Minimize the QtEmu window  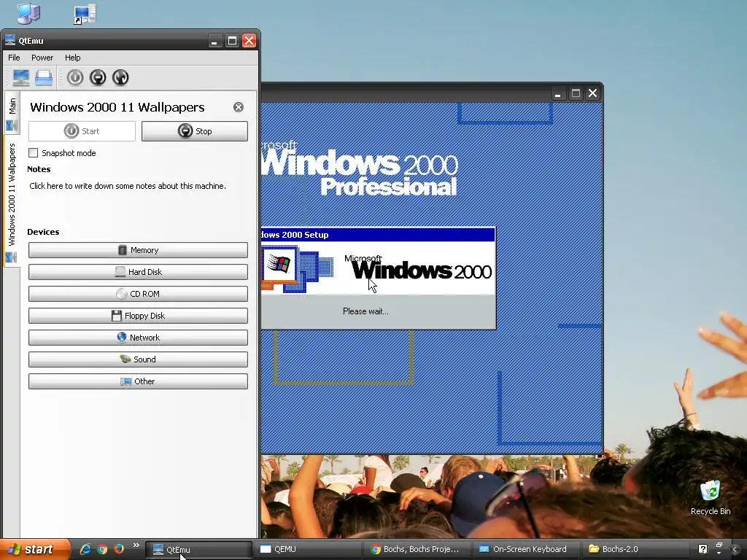[214, 41]
